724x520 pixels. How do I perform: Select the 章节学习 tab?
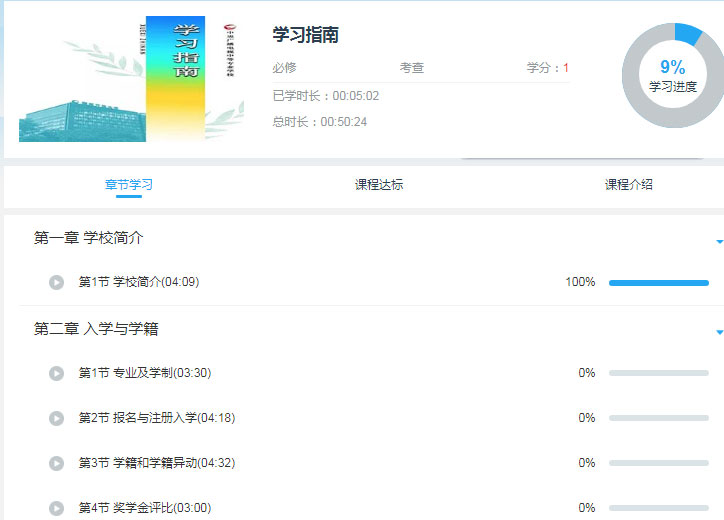coord(129,185)
